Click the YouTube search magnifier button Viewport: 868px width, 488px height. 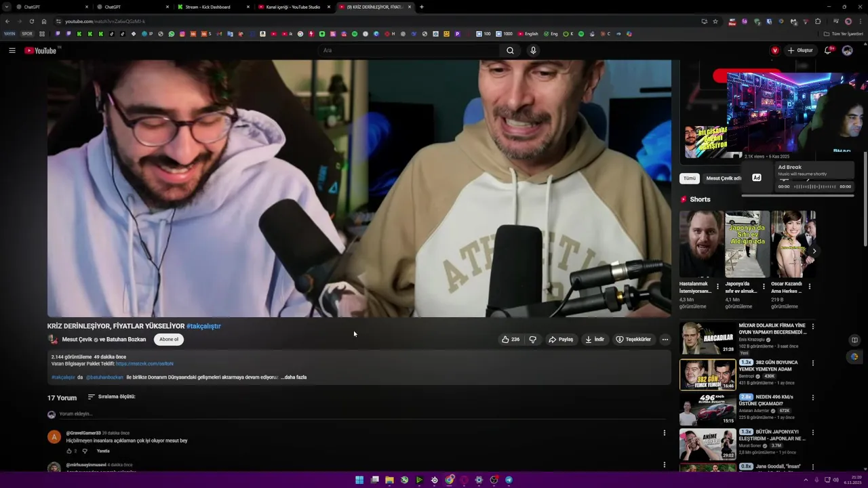[510, 50]
